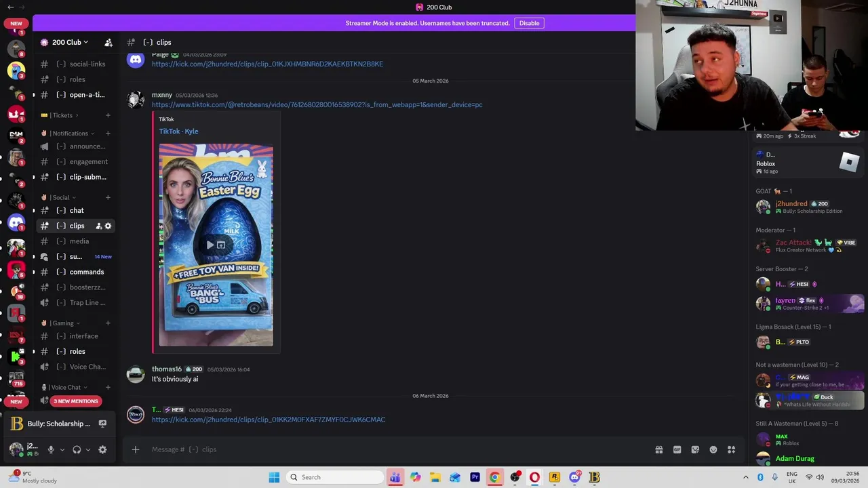This screenshot has height=488, width=868.
Task: Open Adam Durag member profile
Action: tap(807, 459)
